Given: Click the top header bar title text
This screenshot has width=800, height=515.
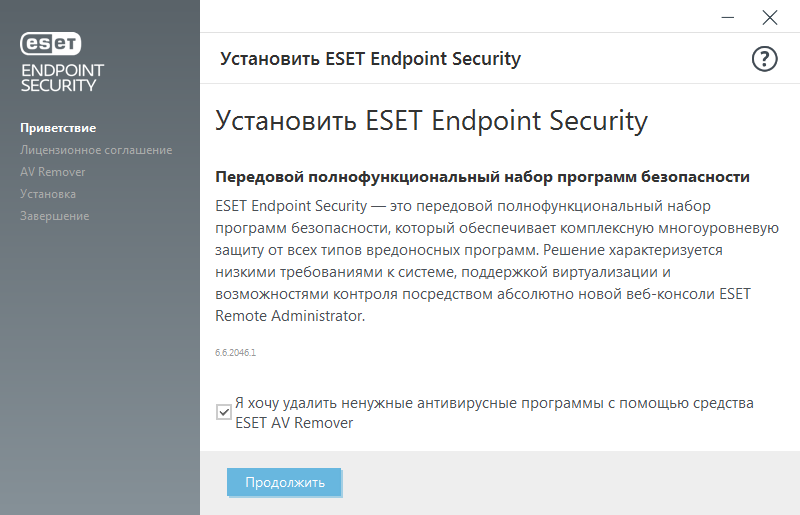Looking at the screenshot, I should pyautogui.click(x=370, y=59).
